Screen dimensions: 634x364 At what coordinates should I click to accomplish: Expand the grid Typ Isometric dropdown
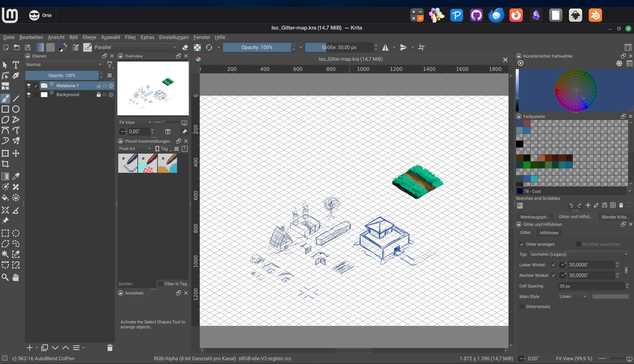[579, 254]
